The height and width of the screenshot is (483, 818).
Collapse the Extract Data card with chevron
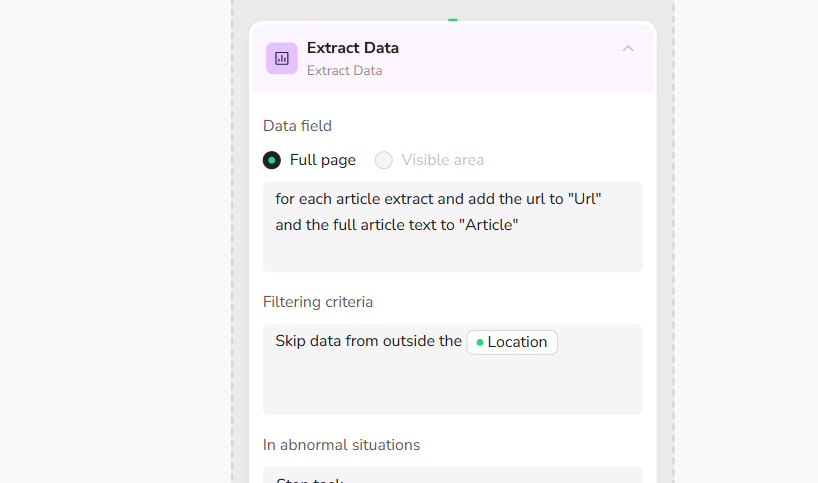(628, 48)
